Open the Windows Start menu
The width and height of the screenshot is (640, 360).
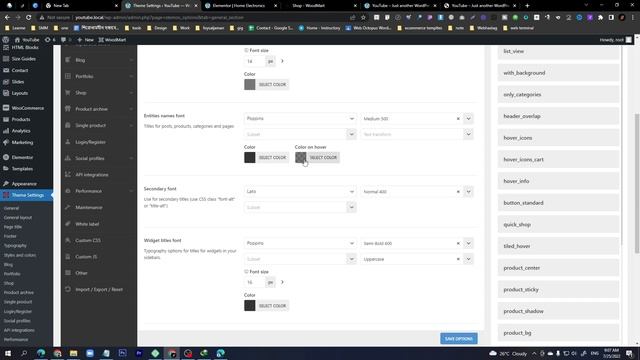[8, 353]
